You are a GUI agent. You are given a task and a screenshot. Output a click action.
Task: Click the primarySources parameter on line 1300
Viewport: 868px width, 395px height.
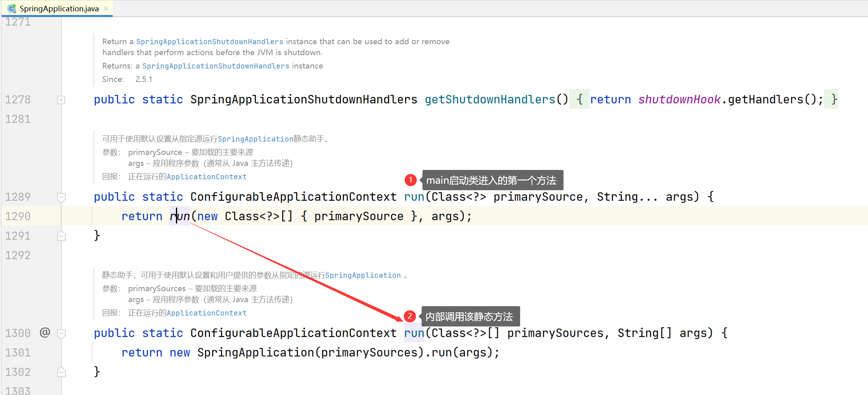555,333
